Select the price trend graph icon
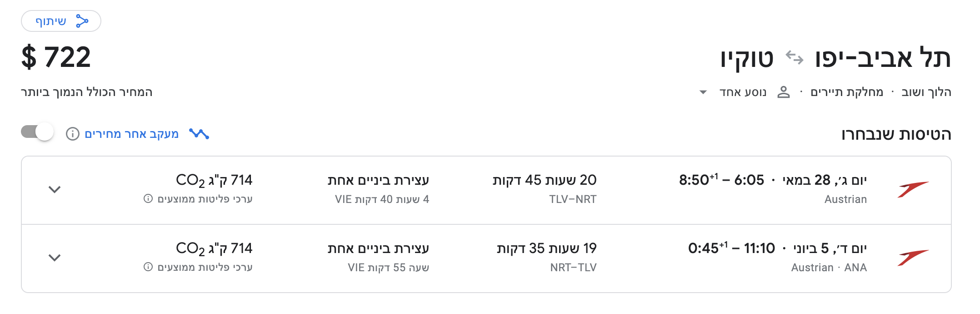980x314 pixels. [x=200, y=133]
